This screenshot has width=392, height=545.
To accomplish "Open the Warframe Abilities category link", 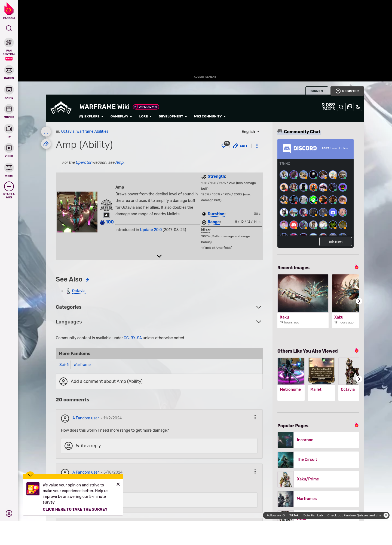I will [x=92, y=131].
